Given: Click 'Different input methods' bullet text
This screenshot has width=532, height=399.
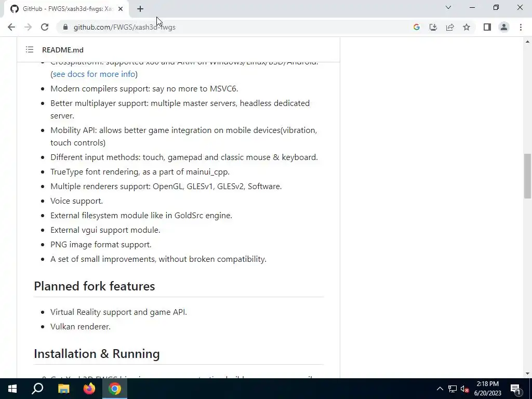Looking at the screenshot, I should (184, 157).
